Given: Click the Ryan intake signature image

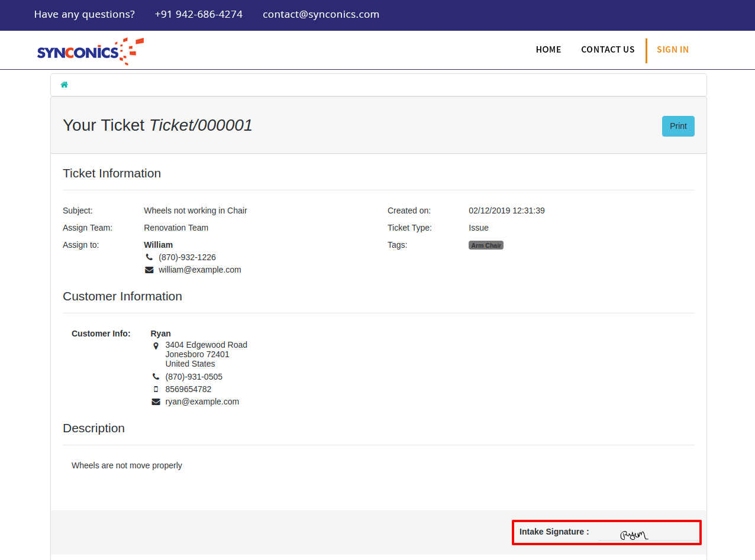Looking at the screenshot, I should click(634, 535).
